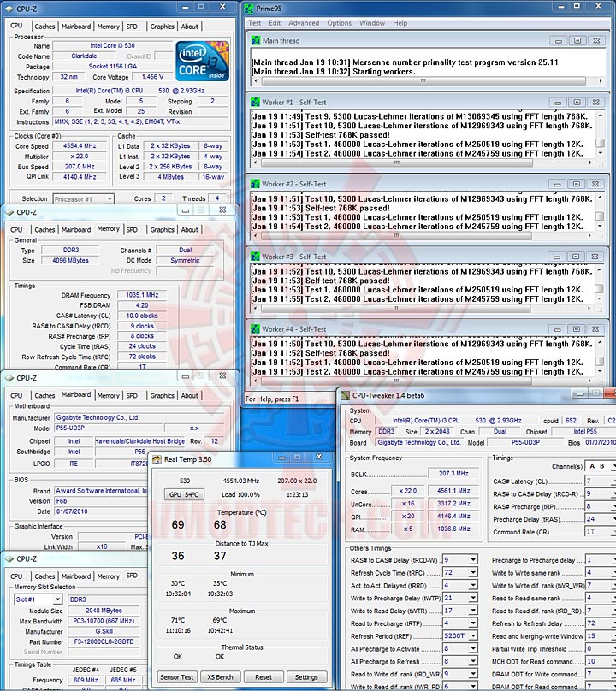Click the Core Voltage value 1.456 V
Screen dimensions: 616x691
point(152,77)
